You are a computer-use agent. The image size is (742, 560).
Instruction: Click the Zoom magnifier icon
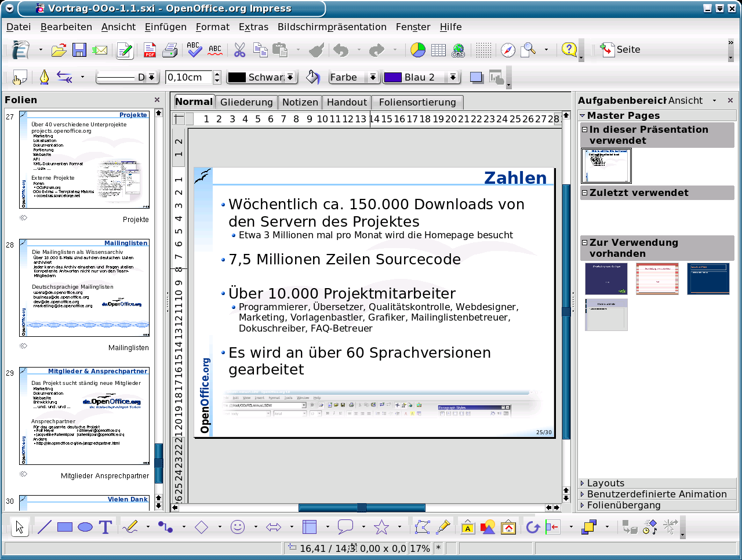[528, 50]
